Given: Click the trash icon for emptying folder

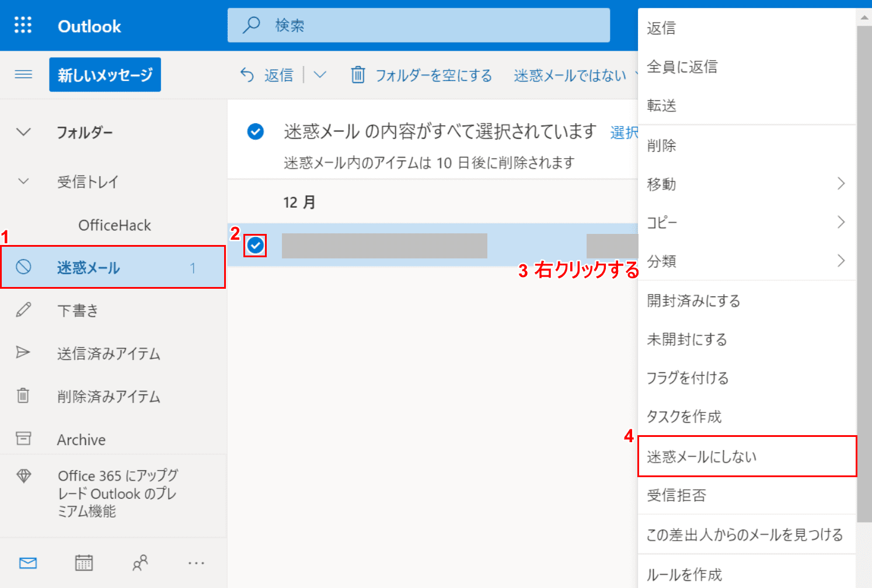Looking at the screenshot, I should point(358,75).
